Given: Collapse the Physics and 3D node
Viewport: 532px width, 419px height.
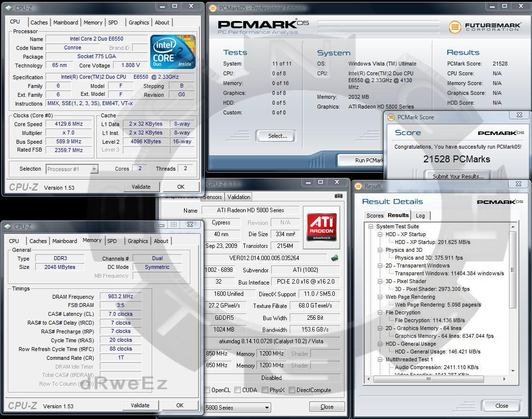Looking at the screenshot, I should coord(380,250).
